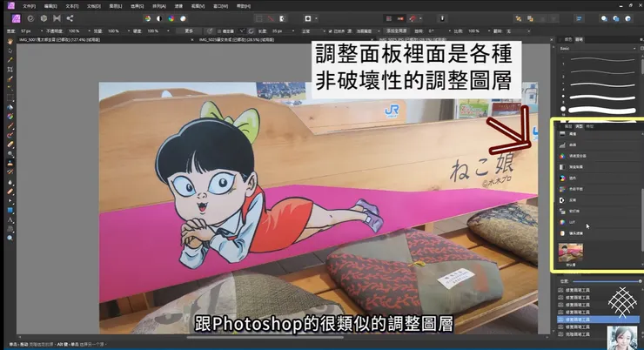This screenshot has height=350, width=644.
Task: Switch to the 特效 panel tab
Action: tap(590, 126)
